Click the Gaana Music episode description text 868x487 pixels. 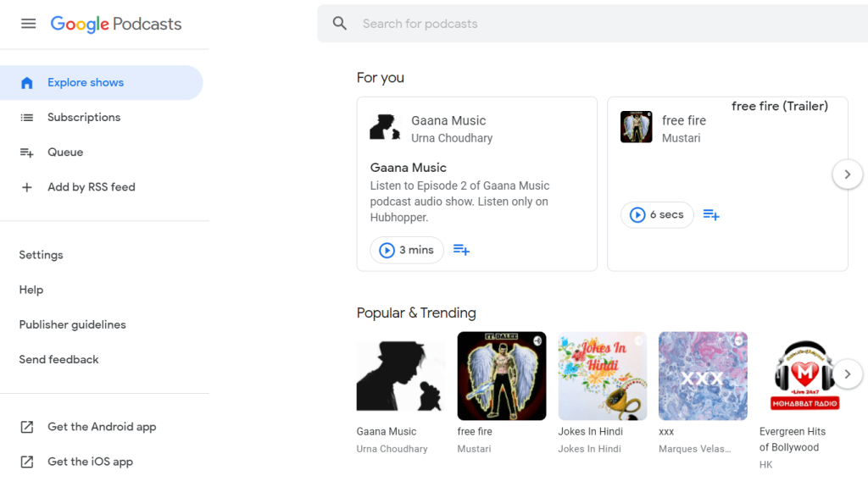point(459,202)
